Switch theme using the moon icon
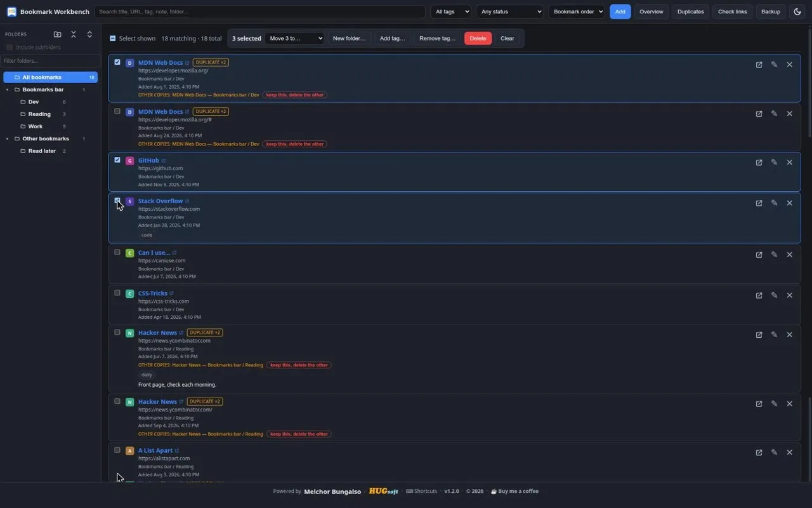Viewport: 812px width, 508px height. click(x=797, y=11)
